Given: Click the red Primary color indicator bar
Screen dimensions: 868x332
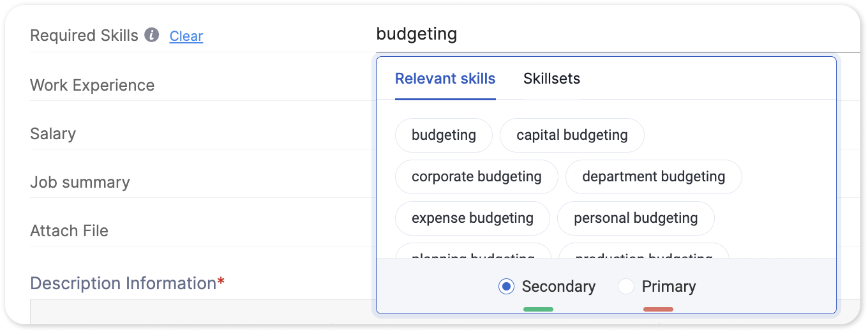Looking at the screenshot, I should coord(658,310).
